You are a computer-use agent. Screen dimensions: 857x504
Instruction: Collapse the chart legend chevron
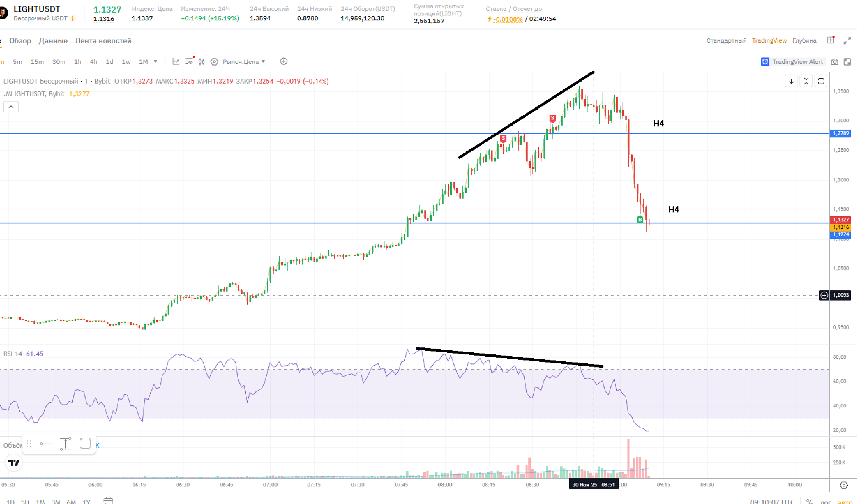click(x=11, y=107)
